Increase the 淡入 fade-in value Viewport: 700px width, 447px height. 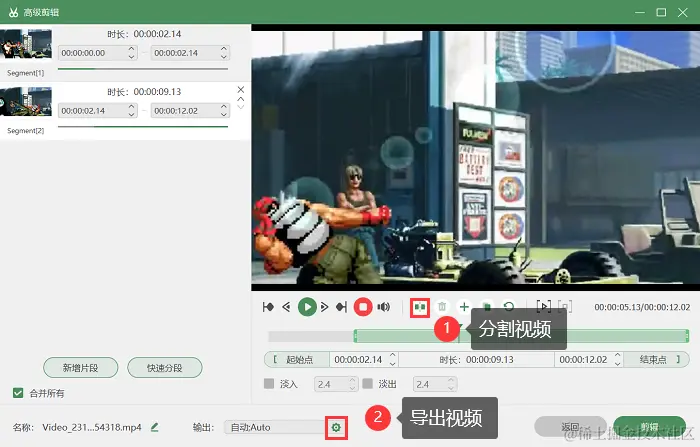(352, 380)
